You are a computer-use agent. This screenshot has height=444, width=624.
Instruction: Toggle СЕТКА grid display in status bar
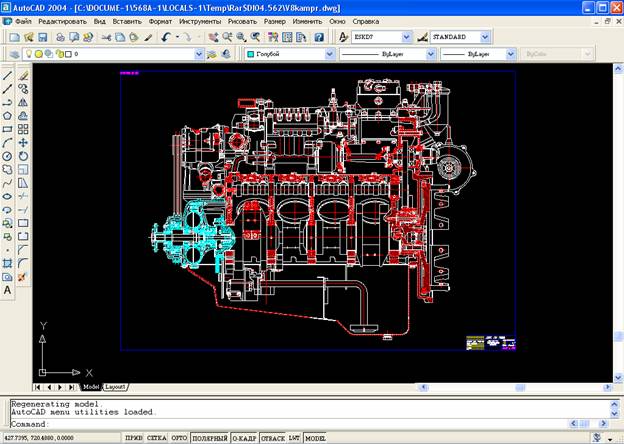(157, 438)
